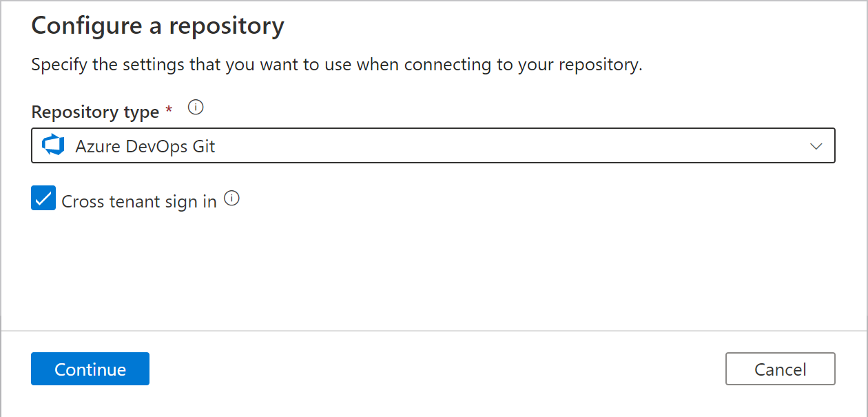Click the Cross tenant sign in label text
This screenshot has width=868, height=417.
tap(139, 201)
